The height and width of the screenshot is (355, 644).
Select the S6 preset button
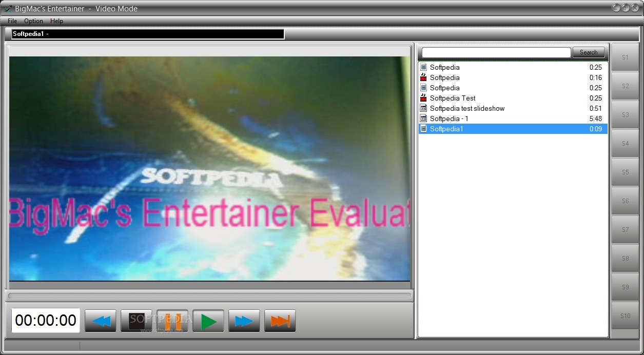click(625, 201)
